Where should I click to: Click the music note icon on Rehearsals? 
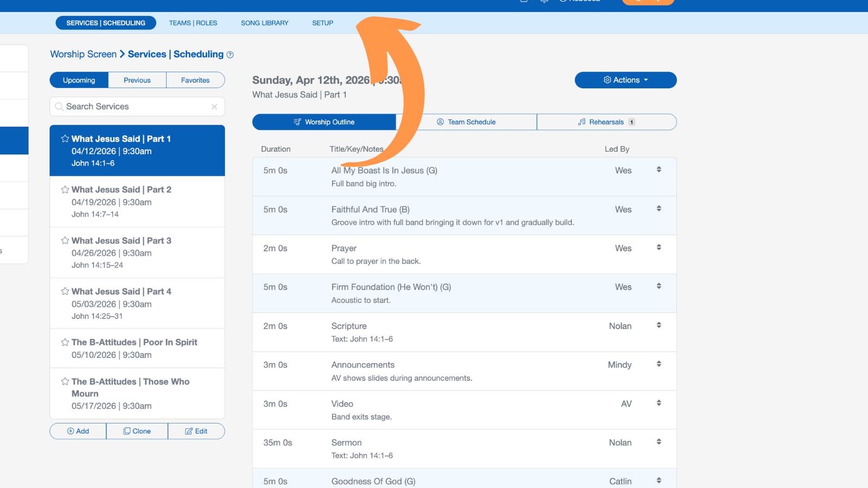point(582,122)
